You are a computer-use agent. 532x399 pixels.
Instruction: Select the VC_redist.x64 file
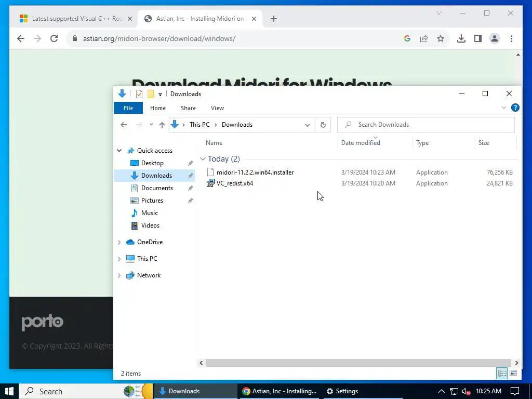(x=235, y=183)
